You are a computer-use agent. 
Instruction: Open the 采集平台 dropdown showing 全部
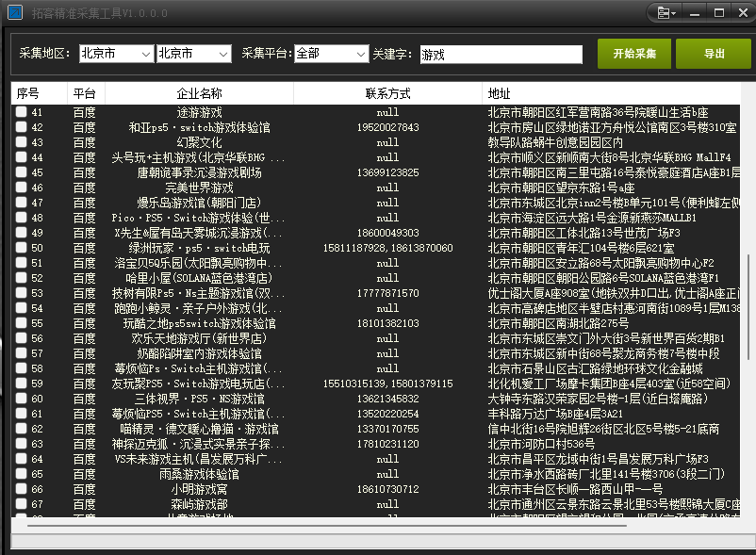pyautogui.click(x=331, y=54)
